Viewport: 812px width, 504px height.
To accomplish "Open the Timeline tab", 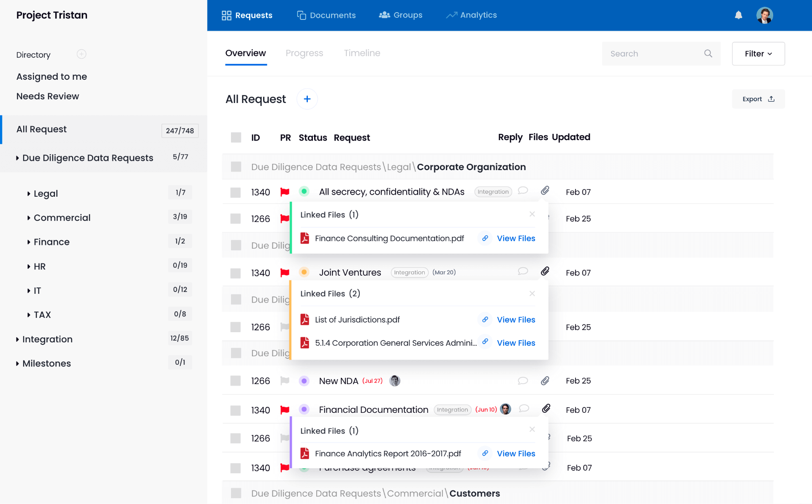I will 361,53.
